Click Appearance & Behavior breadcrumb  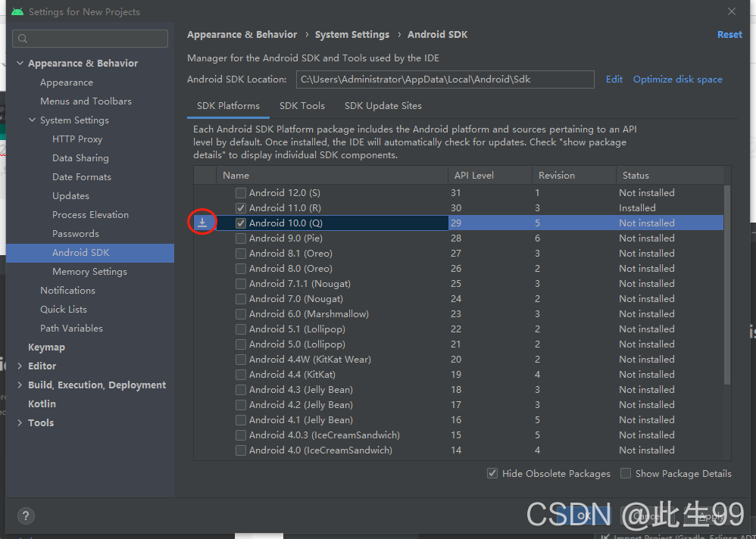(242, 35)
